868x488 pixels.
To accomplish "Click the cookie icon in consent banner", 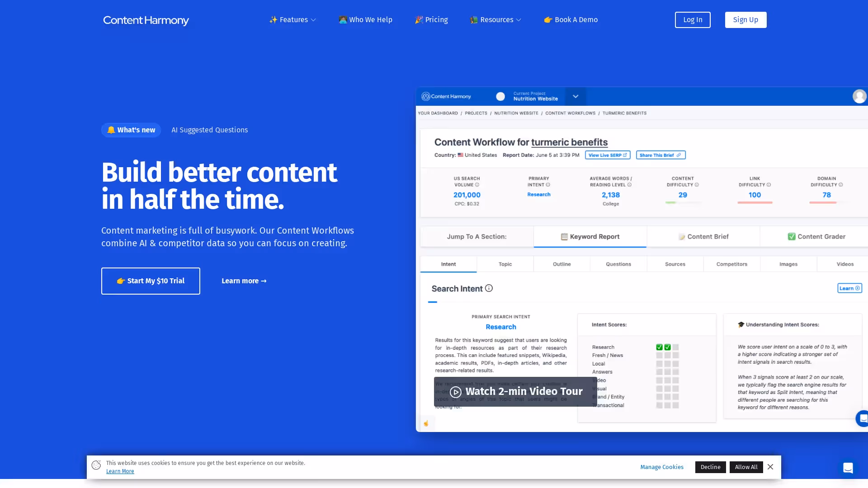I will [96, 465].
